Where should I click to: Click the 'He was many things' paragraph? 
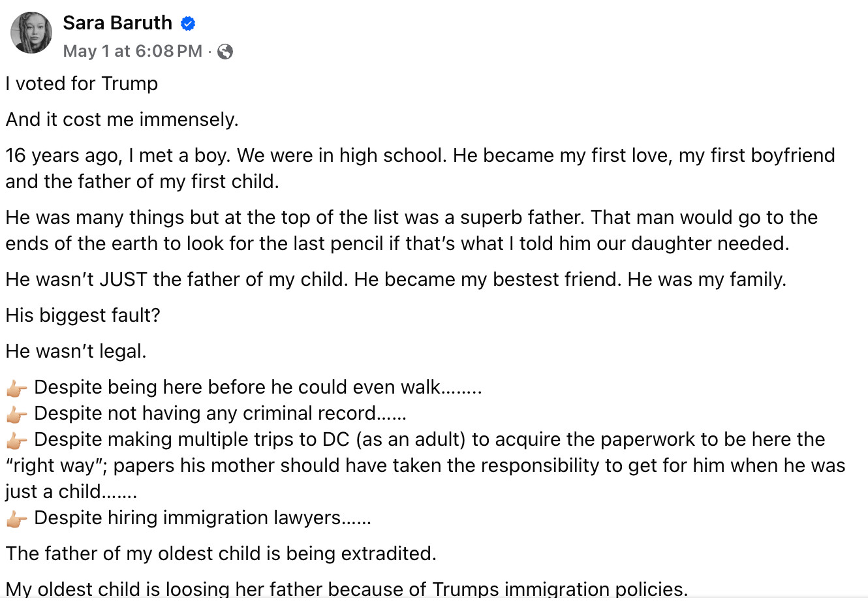411,230
